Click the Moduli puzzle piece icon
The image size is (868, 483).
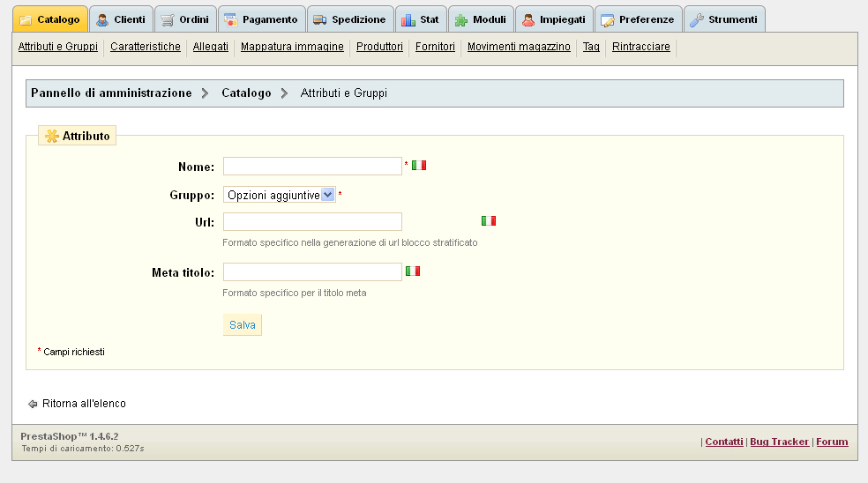click(461, 20)
